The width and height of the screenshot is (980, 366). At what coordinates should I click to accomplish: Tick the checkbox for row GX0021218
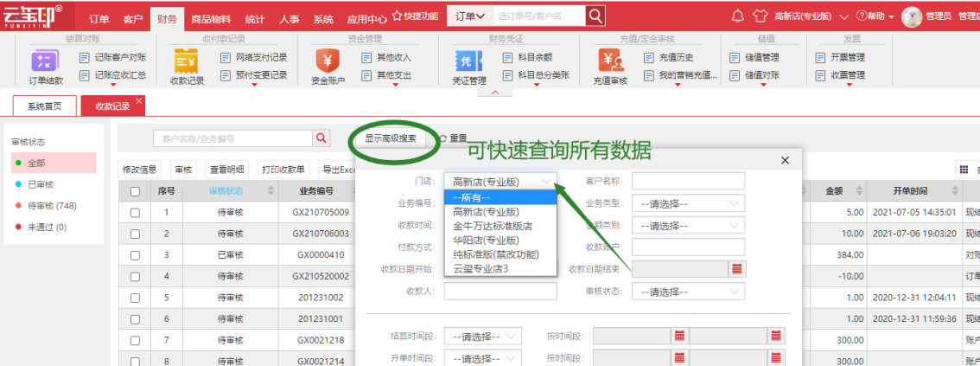[x=135, y=340]
